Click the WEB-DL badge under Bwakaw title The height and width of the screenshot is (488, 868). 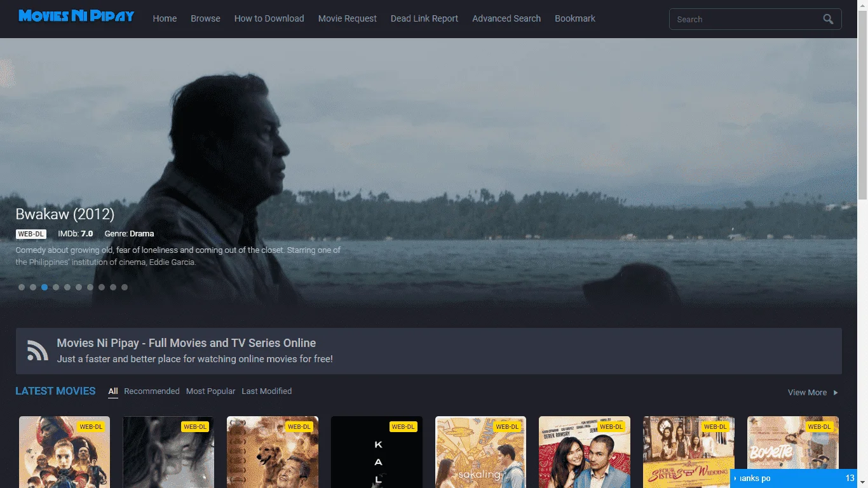pyautogui.click(x=31, y=234)
